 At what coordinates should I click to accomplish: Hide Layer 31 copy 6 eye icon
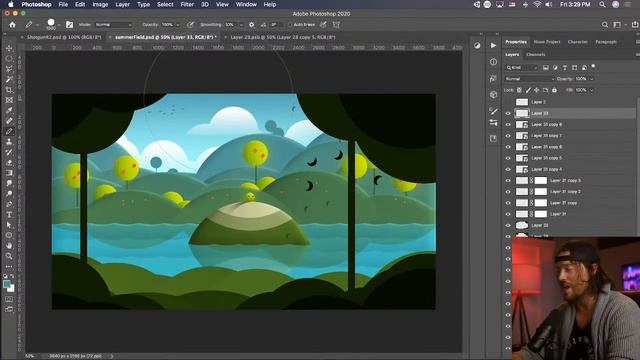508,147
